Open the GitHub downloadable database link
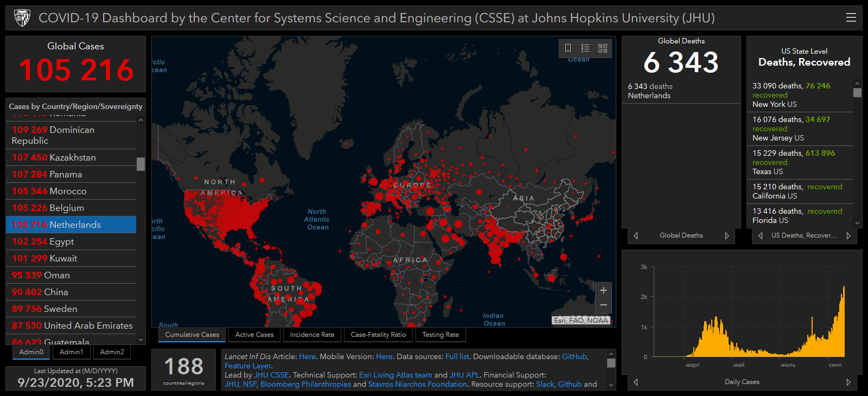The height and width of the screenshot is (396, 868). (574, 356)
